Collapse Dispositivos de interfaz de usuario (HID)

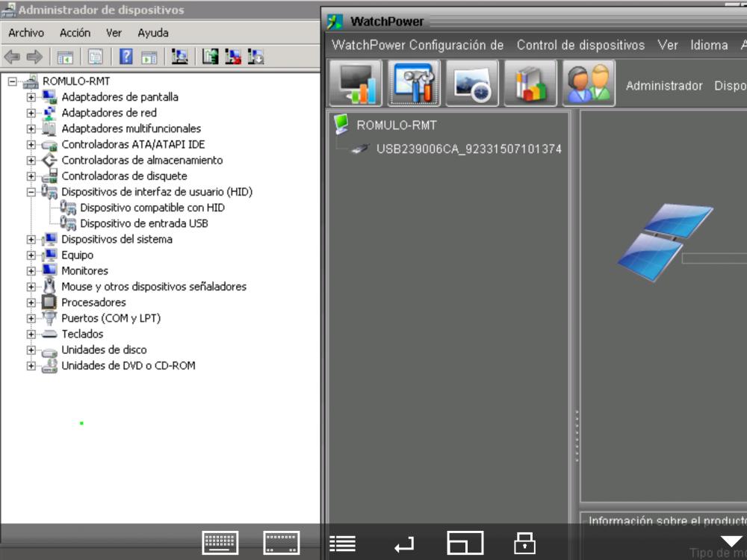[31, 192]
